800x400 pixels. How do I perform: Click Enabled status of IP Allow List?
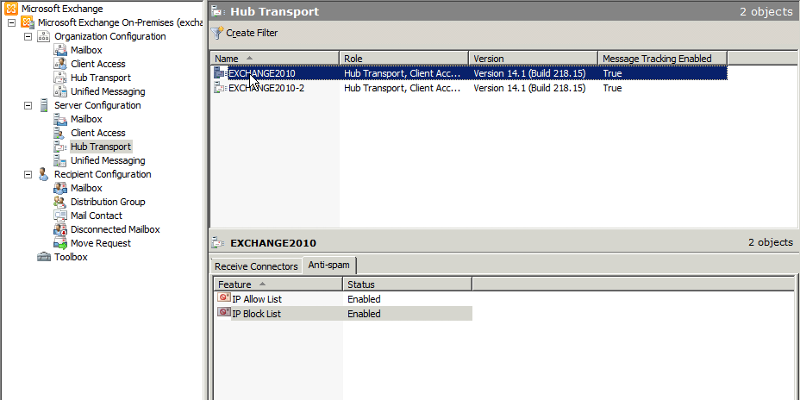(364, 299)
